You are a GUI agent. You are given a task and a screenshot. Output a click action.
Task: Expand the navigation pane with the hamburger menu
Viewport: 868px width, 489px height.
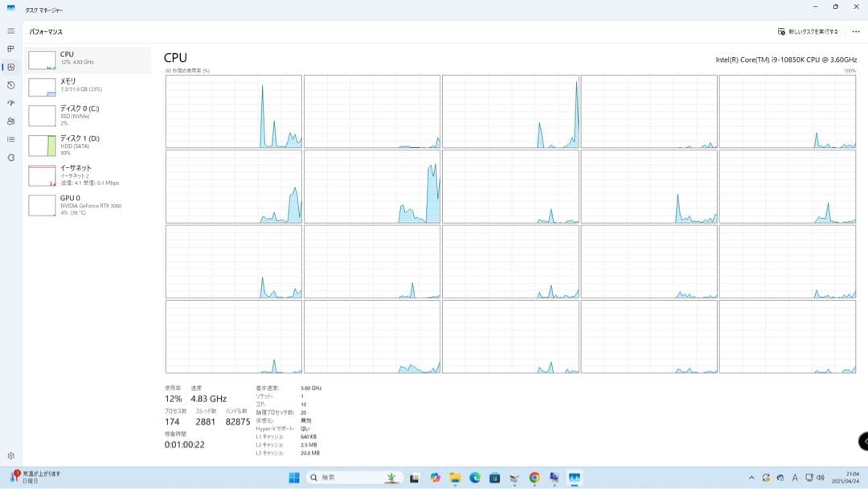(x=10, y=31)
